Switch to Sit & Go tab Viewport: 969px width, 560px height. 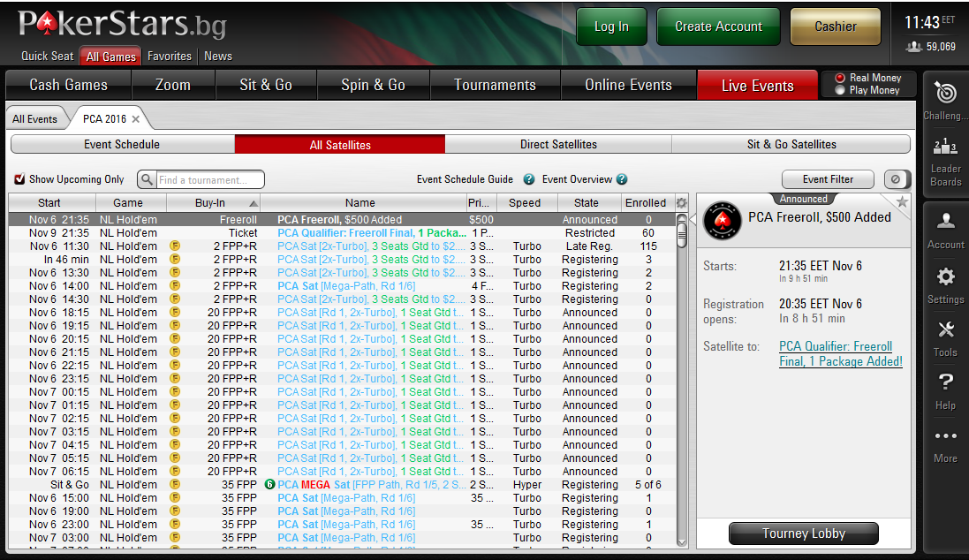(x=266, y=85)
